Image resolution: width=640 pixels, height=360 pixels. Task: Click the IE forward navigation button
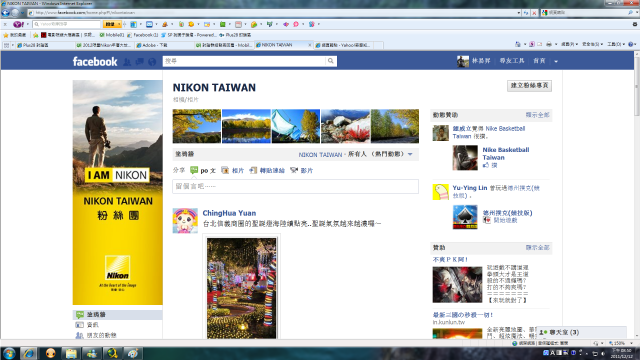pos(16,13)
